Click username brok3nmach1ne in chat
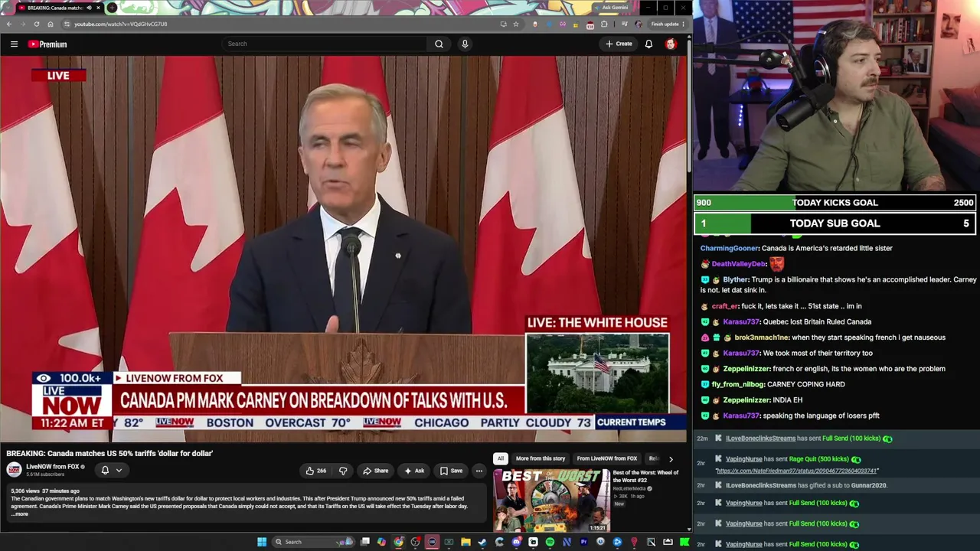Screen dimensions: 980x551 [x=762, y=337]
